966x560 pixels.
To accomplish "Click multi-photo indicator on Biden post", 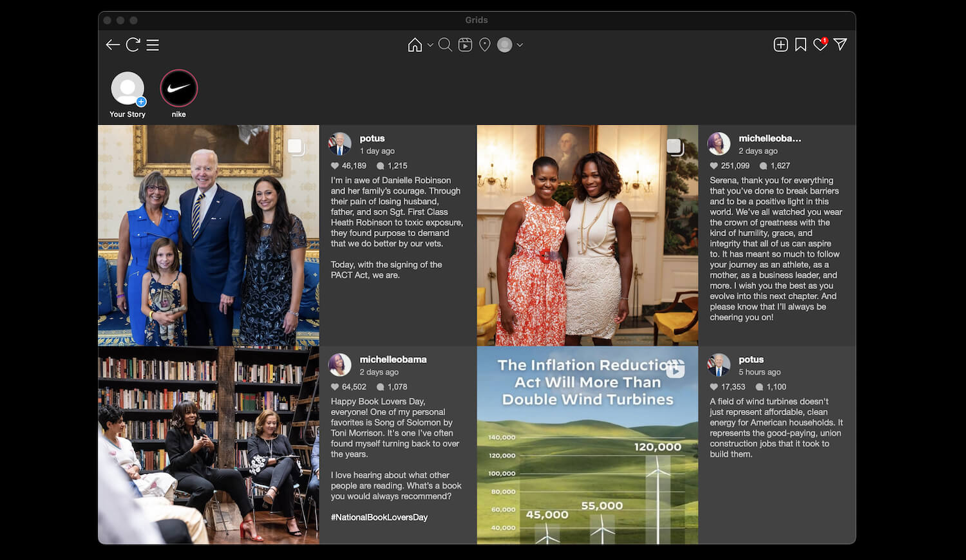I will coord(296,147).
